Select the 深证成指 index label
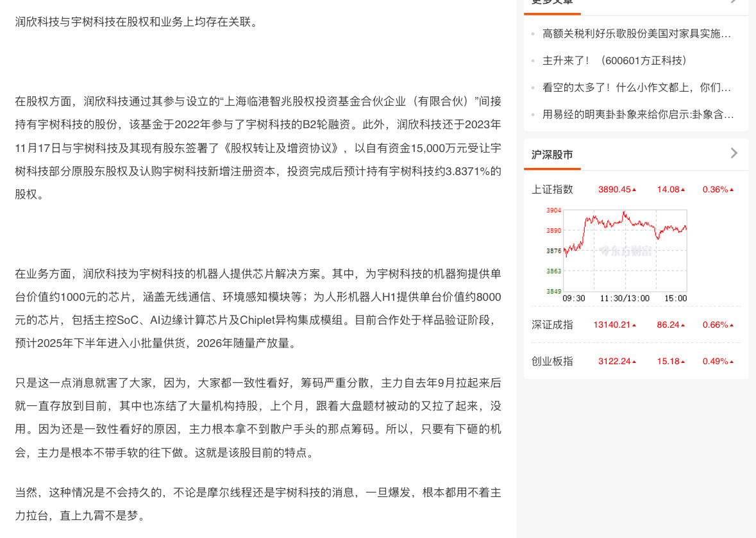Viewport: 756px width, 538px height. [552, 325]
